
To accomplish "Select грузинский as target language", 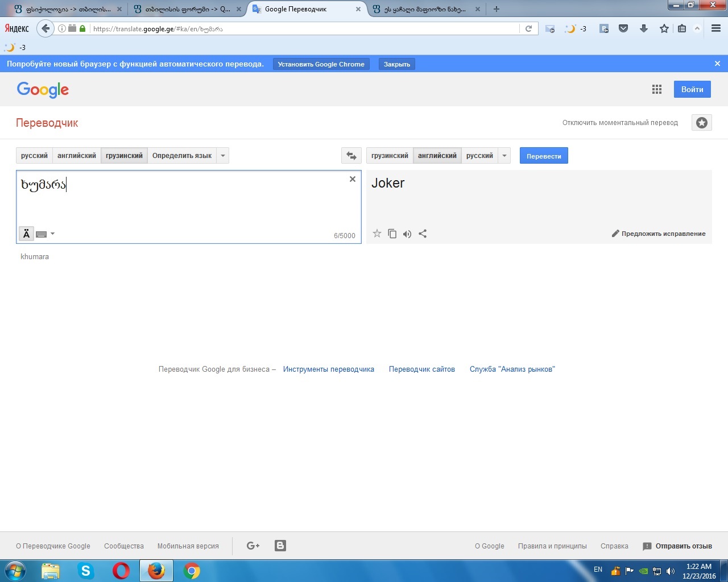I will (x=390, y=156).
